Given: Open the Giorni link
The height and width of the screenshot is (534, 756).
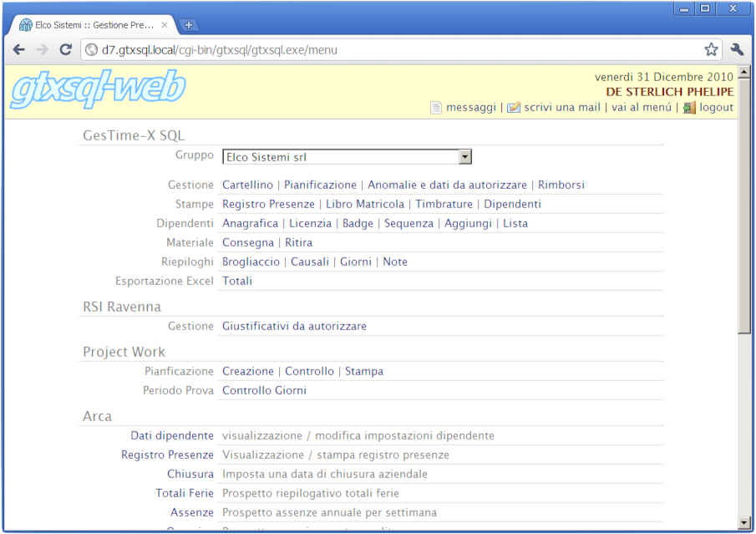Looking at the screenshot, I should click(x=356, y=262).
